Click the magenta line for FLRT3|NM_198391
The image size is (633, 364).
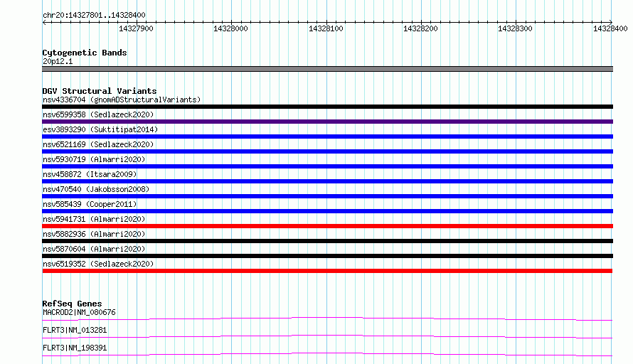(327, 354)
